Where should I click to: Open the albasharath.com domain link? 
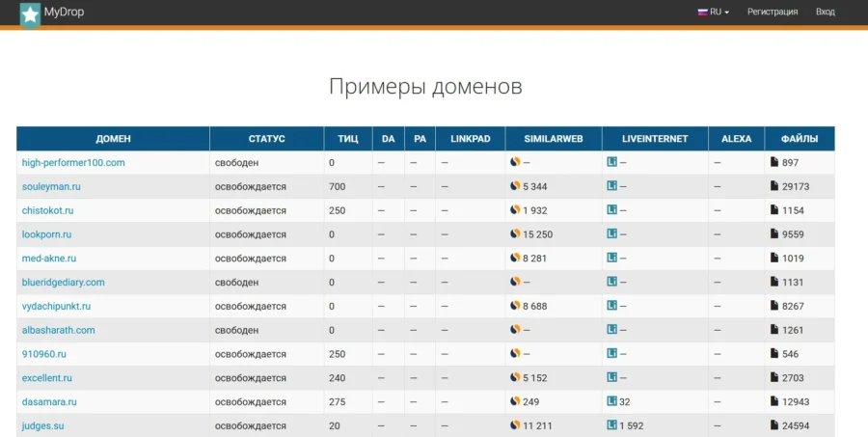(58, 330)
